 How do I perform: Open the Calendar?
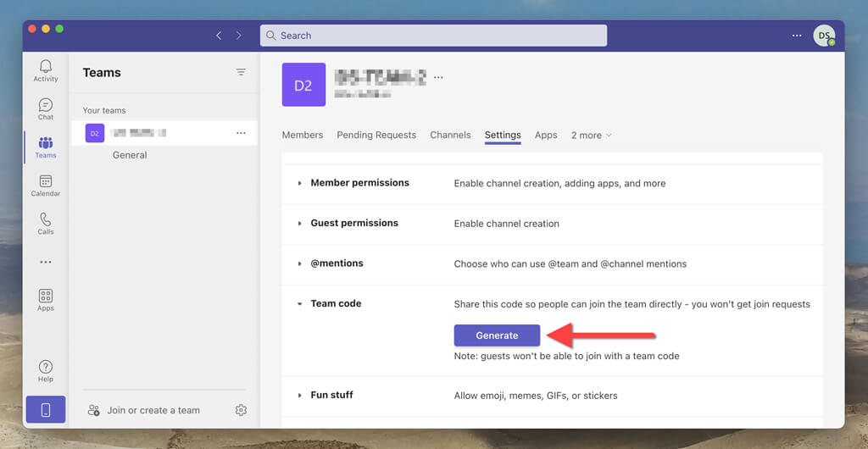[x=46, y=186]
